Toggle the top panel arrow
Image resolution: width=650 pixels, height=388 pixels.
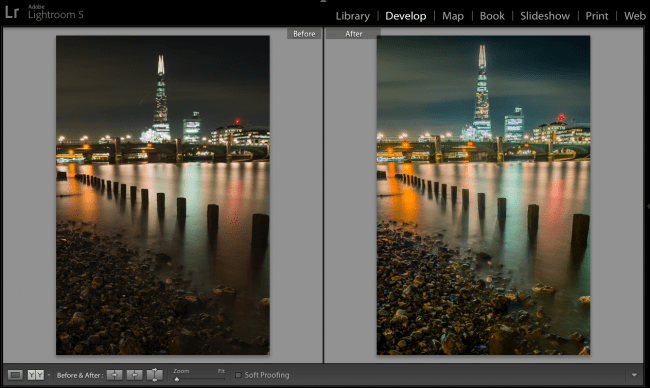[x=324, y=1]
